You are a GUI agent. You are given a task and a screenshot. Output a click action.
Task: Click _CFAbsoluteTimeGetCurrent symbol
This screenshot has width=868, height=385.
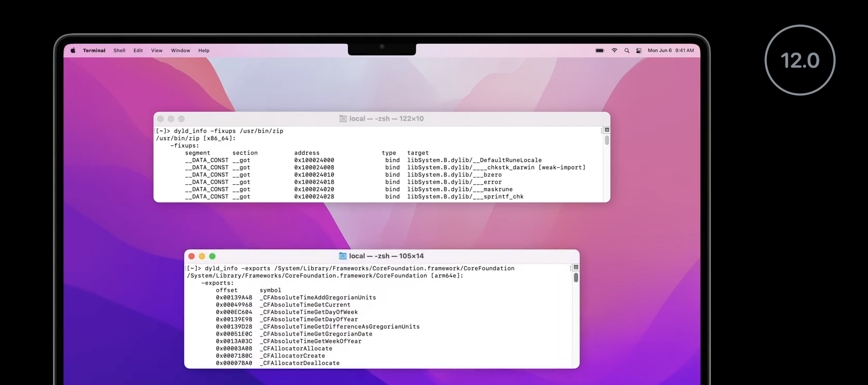[305, 305]
